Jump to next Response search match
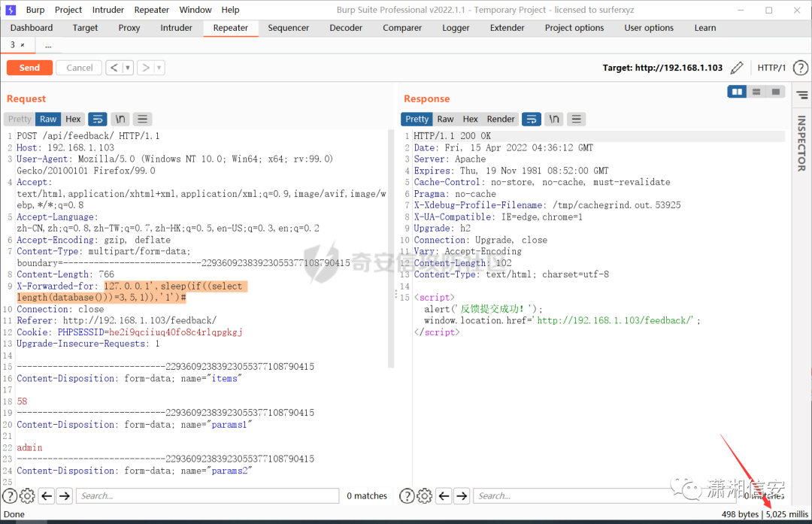 click(462, 495)
